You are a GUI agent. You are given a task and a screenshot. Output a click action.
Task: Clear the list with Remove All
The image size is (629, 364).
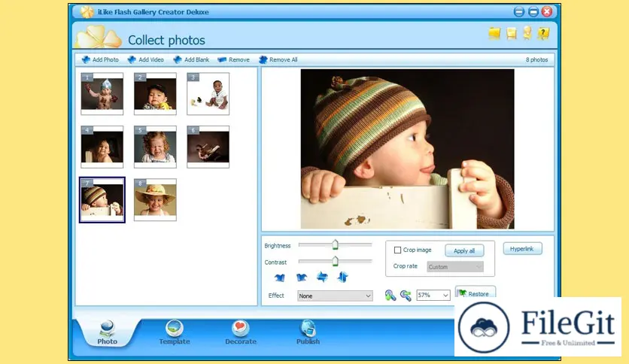tap(278, 59)
